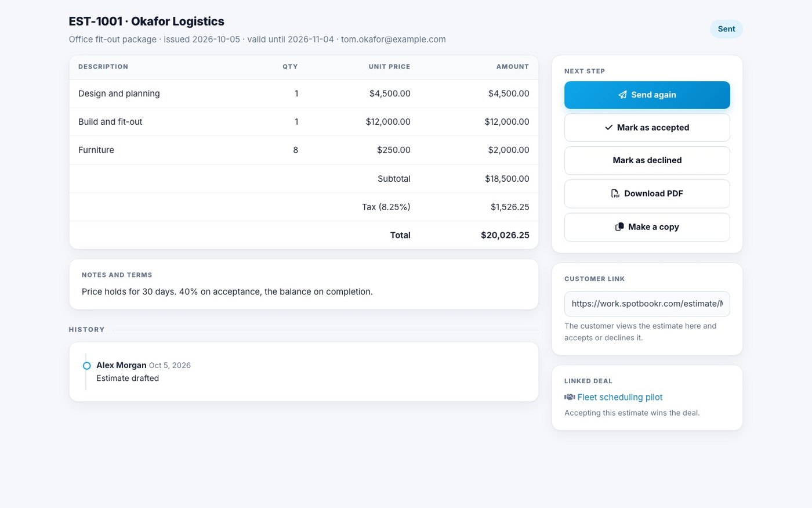Click the Oct 5, 2026 history date

click(x=170, y=365)
